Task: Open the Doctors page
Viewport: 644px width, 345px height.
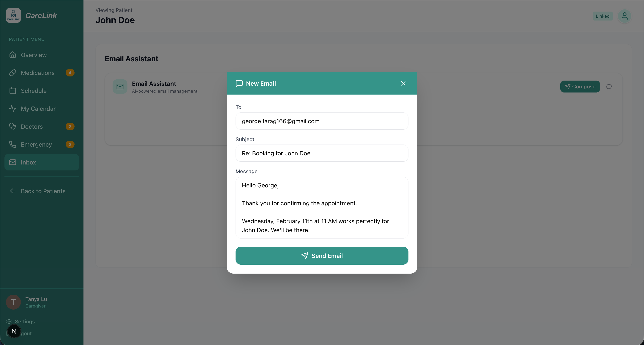Action: (32, 127)
